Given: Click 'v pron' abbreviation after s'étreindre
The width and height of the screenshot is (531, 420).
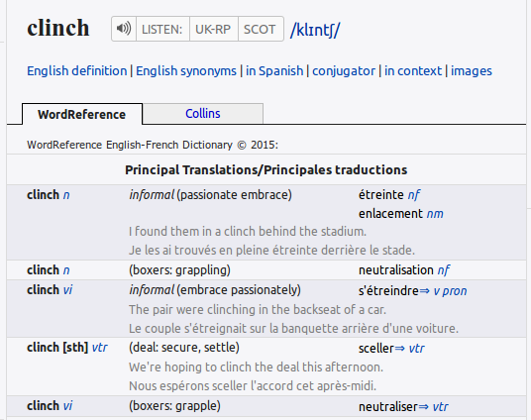Looking at the screenshot, I should (451, 290).
